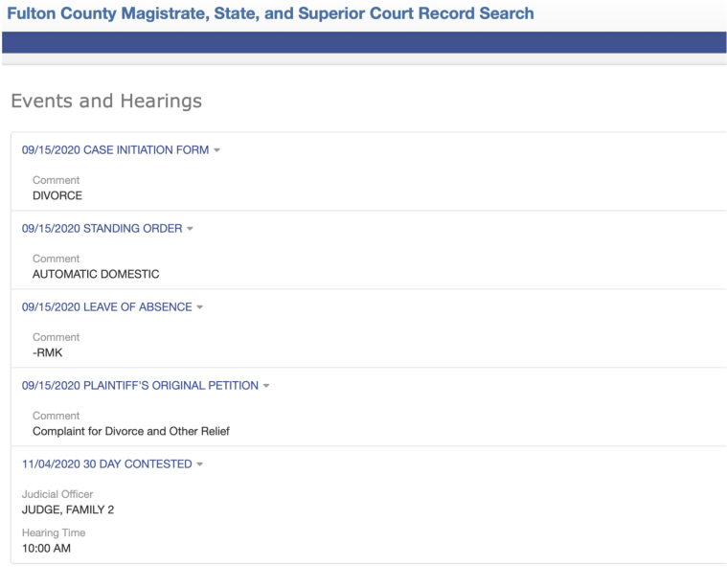Open the 09/15/2020 STANDING ORDER event
Image resolution: width=727 pixels, height=588 pixels.
102,229
